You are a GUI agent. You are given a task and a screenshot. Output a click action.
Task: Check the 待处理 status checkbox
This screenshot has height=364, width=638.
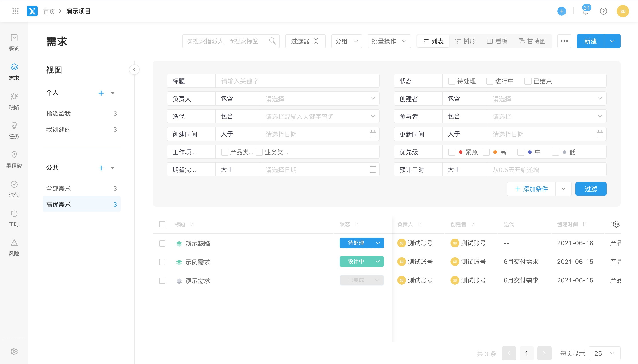(x=452, y=81)
